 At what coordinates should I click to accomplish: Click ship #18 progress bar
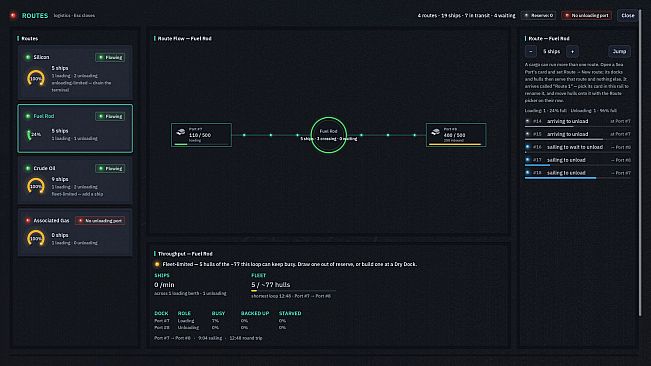click(578, 178)
